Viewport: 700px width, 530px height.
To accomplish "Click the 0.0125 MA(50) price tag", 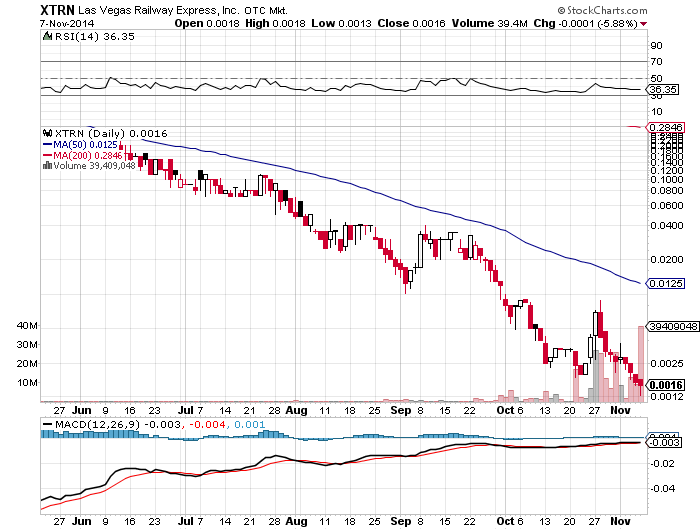I will tap(666, 284).
